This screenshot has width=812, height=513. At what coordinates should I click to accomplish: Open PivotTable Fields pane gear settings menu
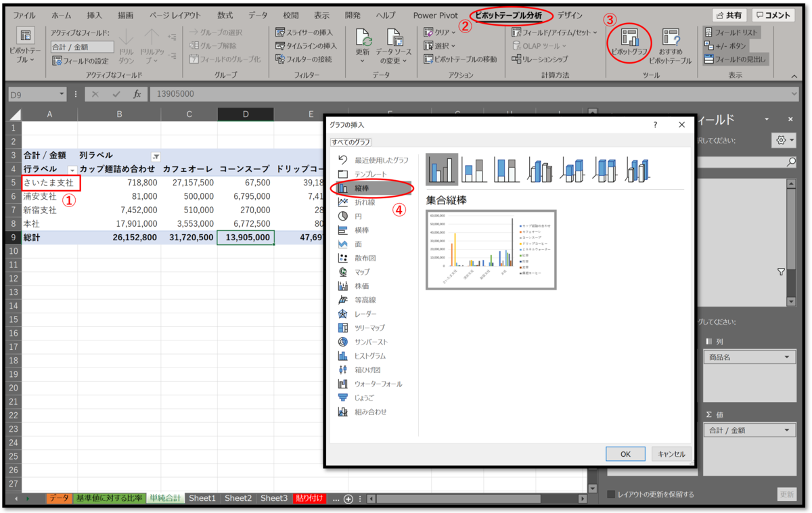(784, 139)
